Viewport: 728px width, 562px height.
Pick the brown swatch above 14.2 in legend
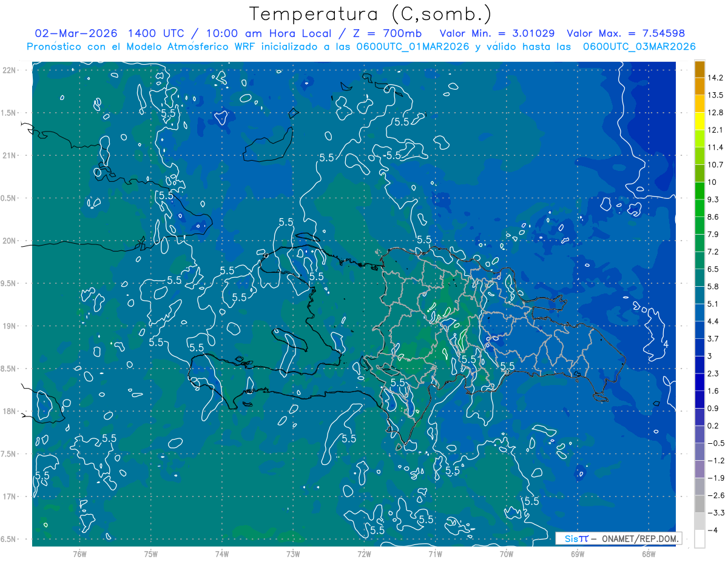click(699, 70)
